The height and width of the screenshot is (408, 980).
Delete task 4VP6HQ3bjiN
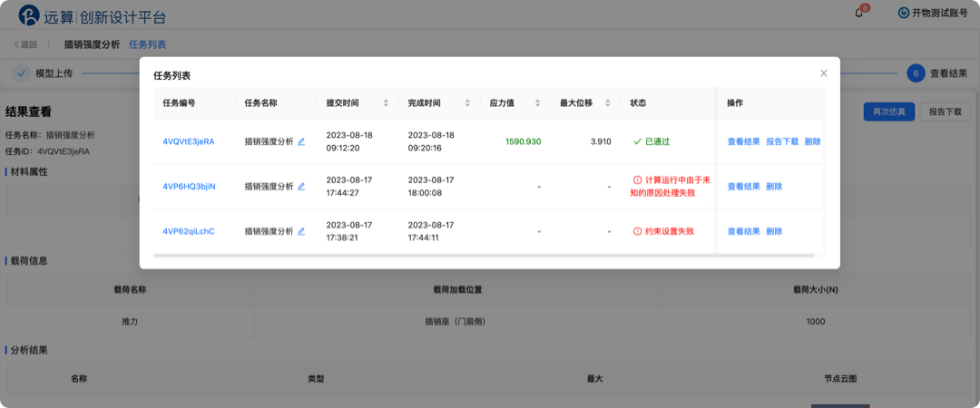pyautogui.click(x=774, y=186)
